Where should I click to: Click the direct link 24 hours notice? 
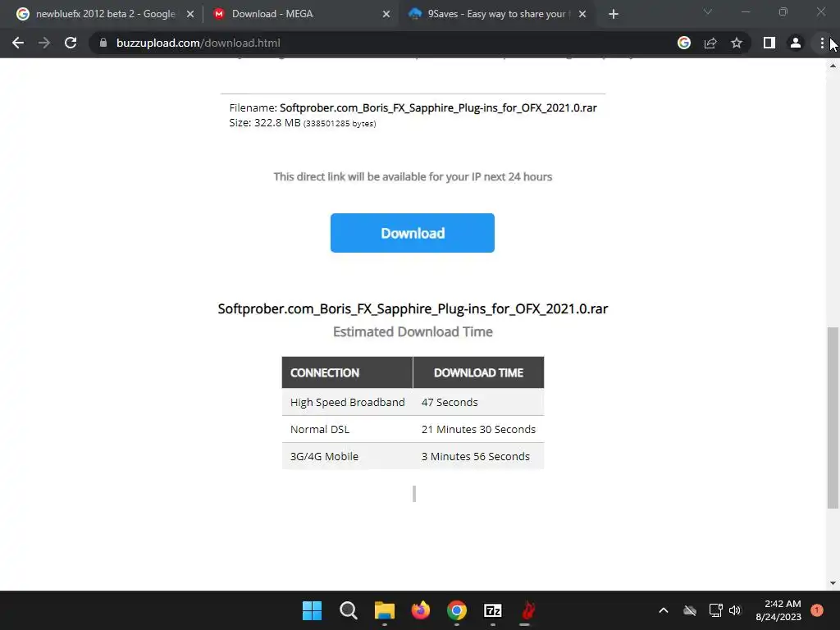coord(413,177)
